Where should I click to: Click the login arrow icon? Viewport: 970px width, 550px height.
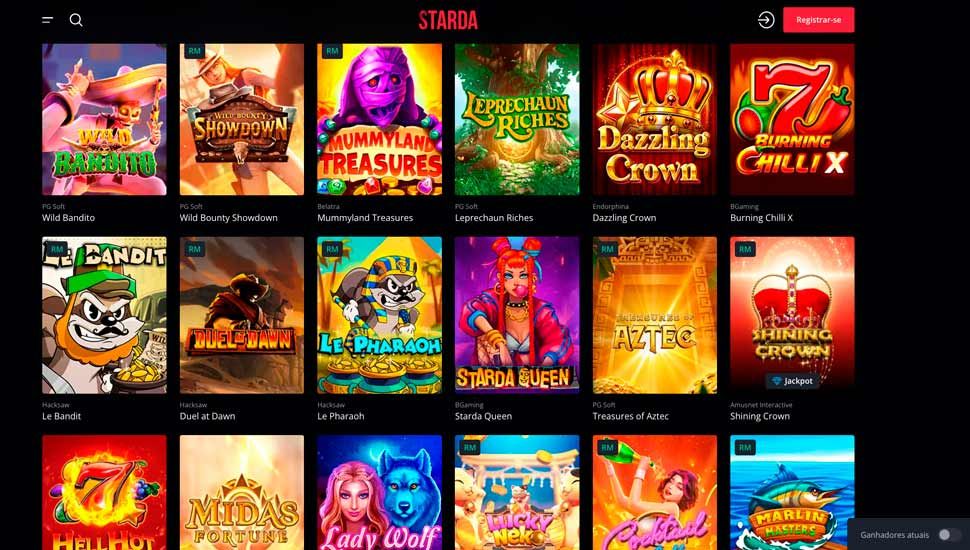(x=766, y=20)
